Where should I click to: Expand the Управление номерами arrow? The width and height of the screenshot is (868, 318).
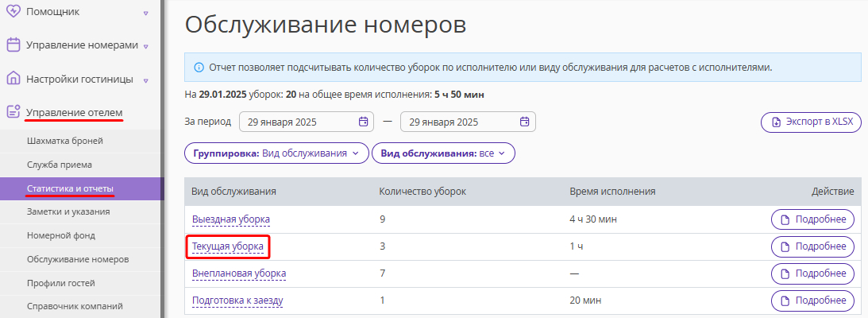click(145, 47)
